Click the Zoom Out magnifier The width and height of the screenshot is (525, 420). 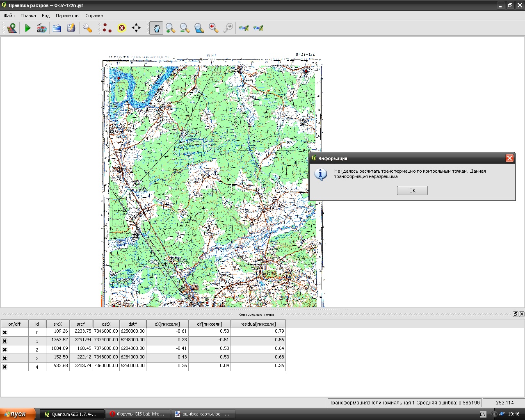pos(185,28)
